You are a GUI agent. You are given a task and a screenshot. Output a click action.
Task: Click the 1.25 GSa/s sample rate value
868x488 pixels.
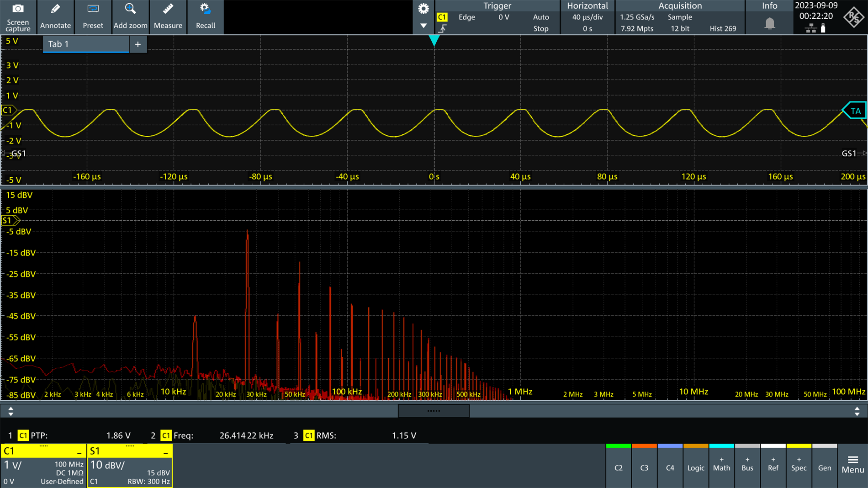point(637,17)
